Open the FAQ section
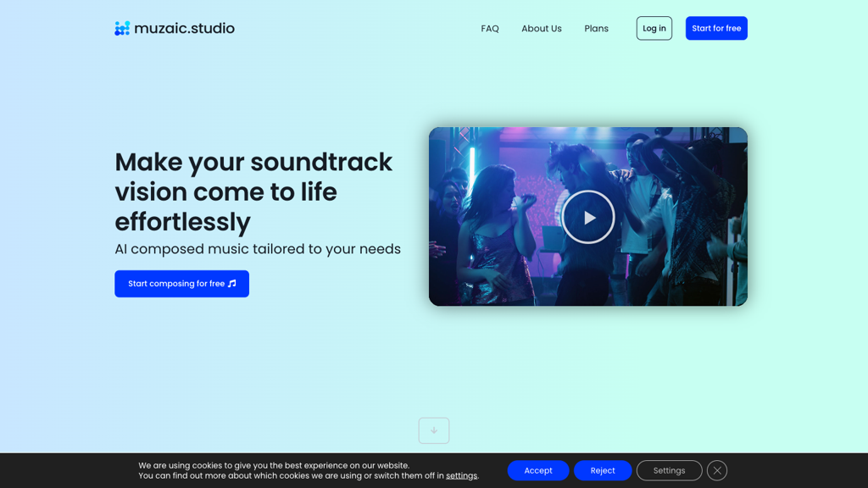The image size is (868, 488). [489, 28]
